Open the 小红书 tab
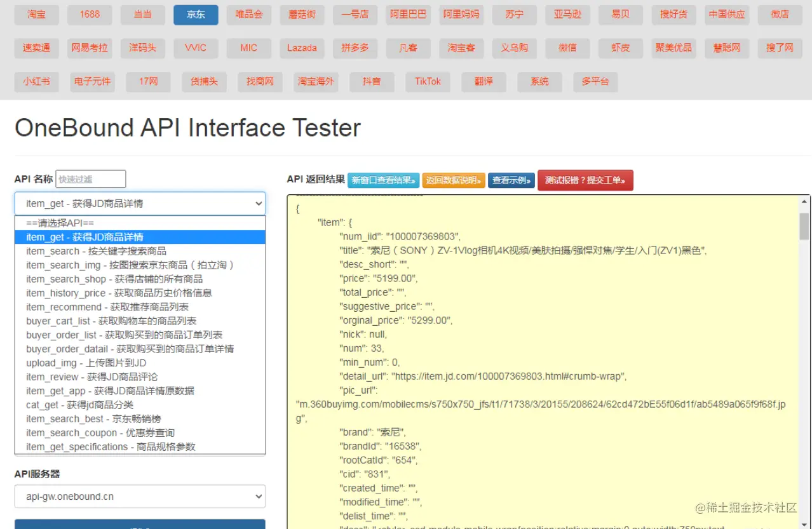Image resolution: width=812 pixels, height=529 pixels. coord(36,82)
